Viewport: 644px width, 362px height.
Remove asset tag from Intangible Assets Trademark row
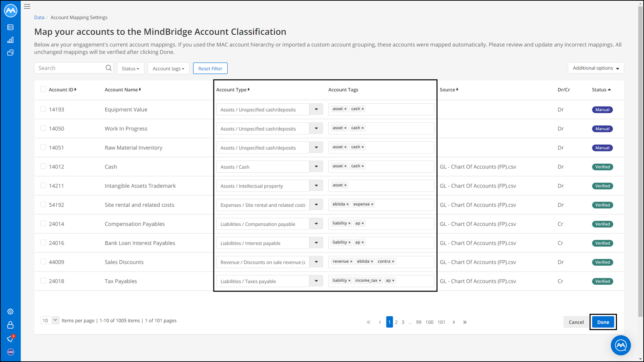(345, 185)
